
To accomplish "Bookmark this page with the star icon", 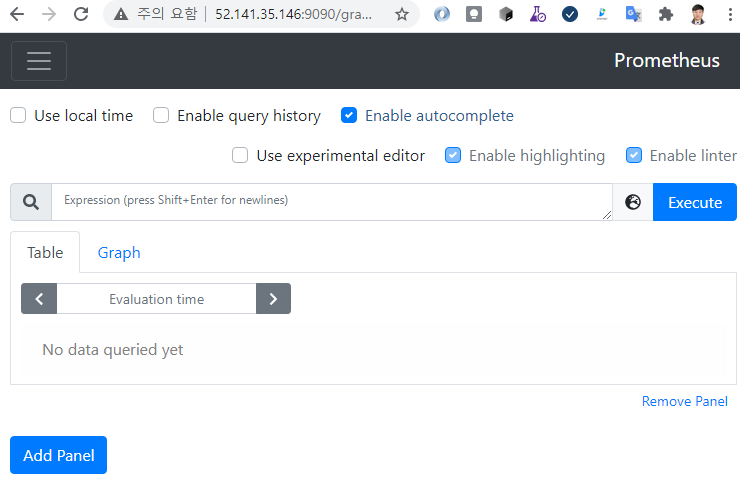I will (401, 14).
